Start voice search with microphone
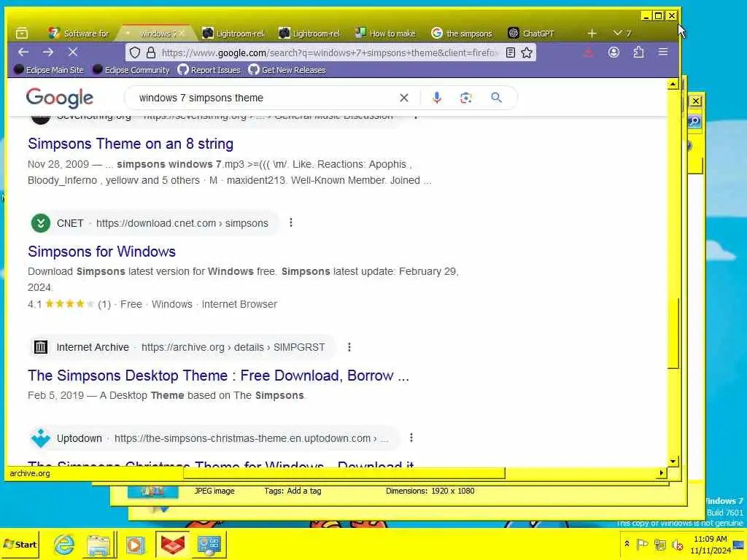This screenshot has width=747, height=560. click(x=436, y=98)
